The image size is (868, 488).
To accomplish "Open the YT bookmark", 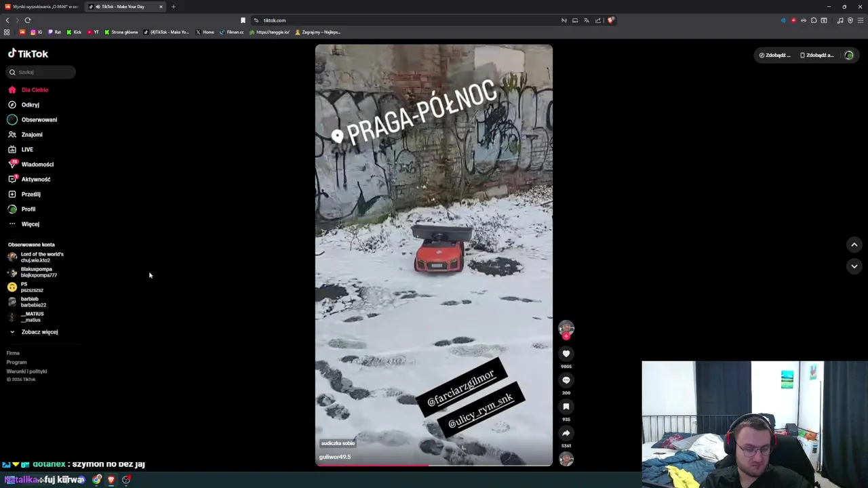I will [x=93, y=32].
